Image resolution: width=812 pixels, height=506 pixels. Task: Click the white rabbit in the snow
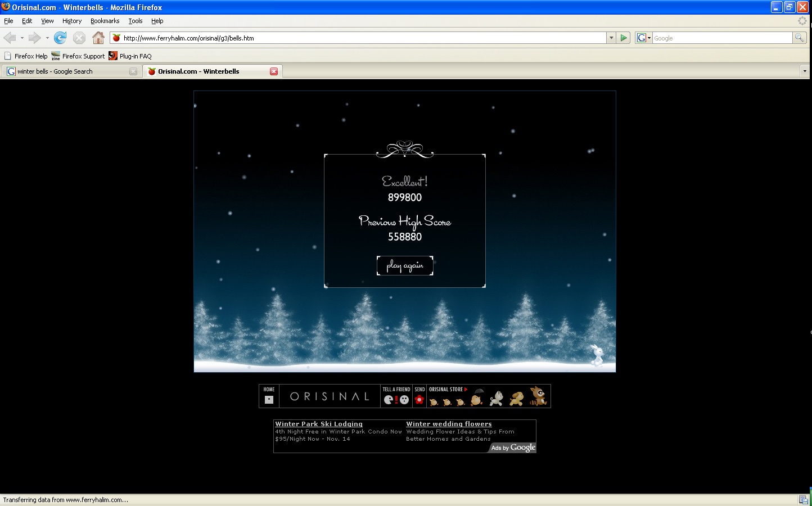point(597,355)
